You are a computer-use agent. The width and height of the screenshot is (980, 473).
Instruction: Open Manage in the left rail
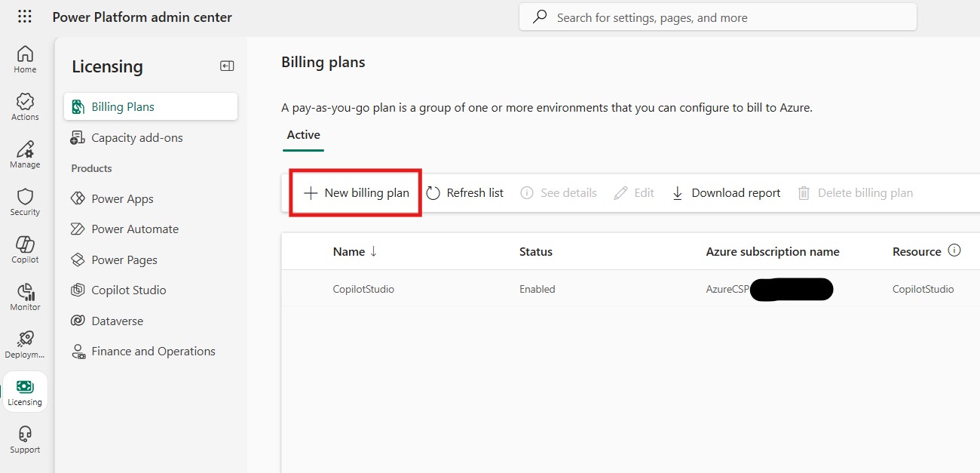25,155
